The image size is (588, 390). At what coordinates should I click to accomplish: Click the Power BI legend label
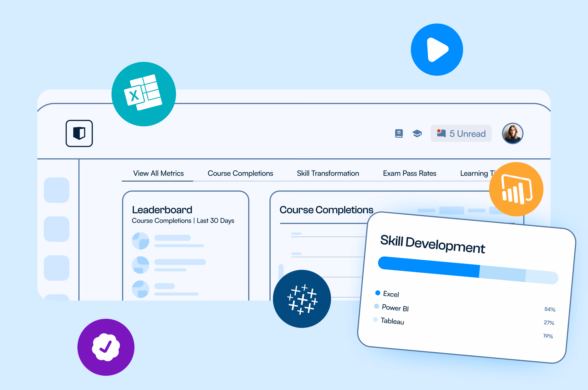[395, 308]
